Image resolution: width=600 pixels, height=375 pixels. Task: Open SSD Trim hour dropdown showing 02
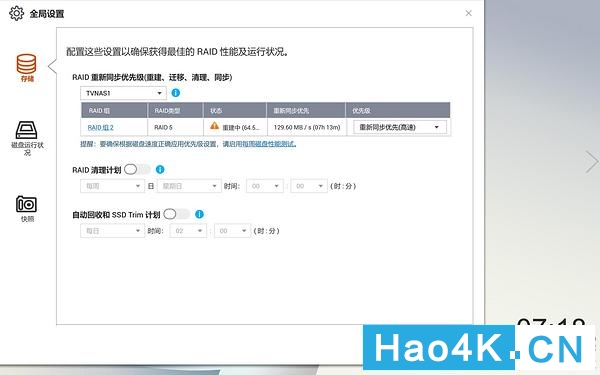(x=188, y=231)
